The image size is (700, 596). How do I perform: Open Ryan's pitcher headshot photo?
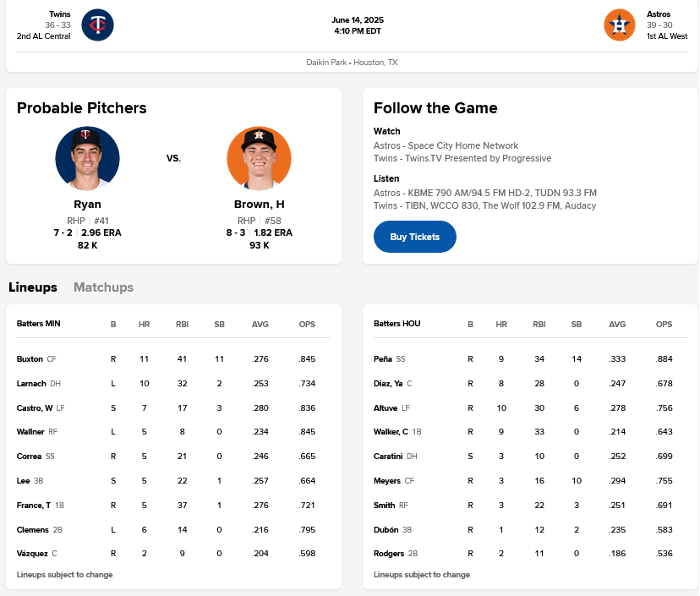tap(87, 159)
